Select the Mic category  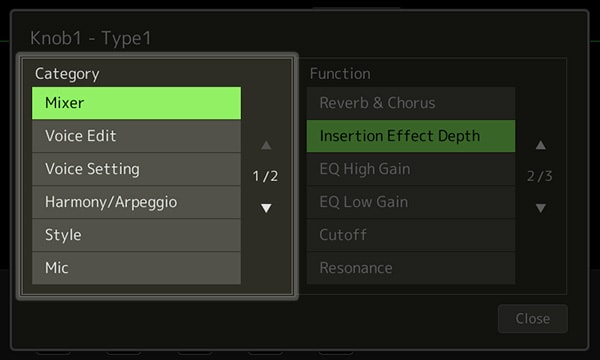pyautogui.click(x=136, y=268)
